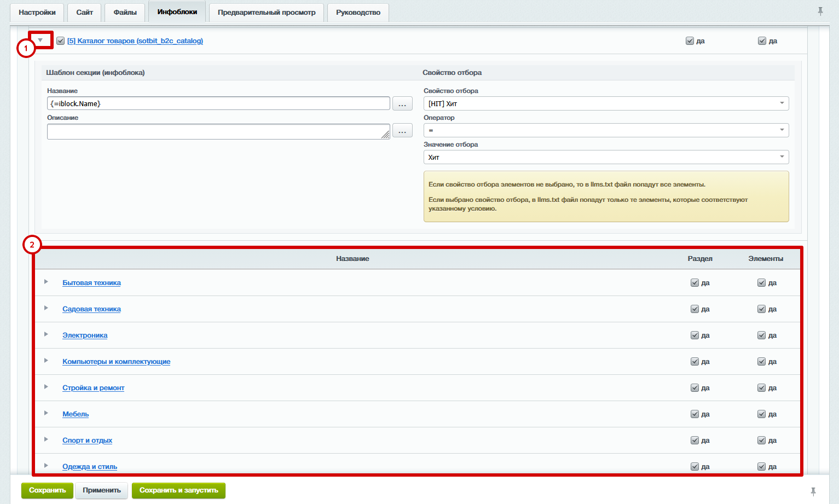The width and height of the screenshot is (839, 504).
Task: Open the Свойство отбора dropdown
Action: [x=606, y=103]
